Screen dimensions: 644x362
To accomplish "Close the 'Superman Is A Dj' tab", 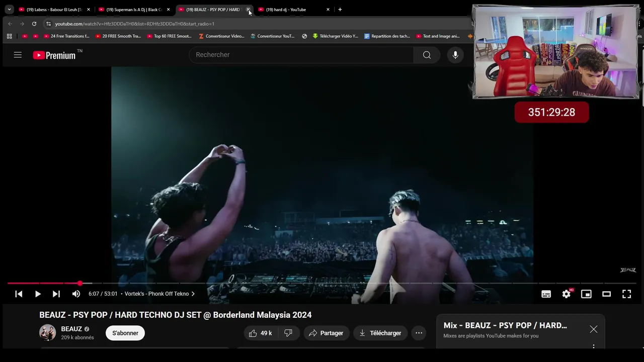I will [169, 10].
